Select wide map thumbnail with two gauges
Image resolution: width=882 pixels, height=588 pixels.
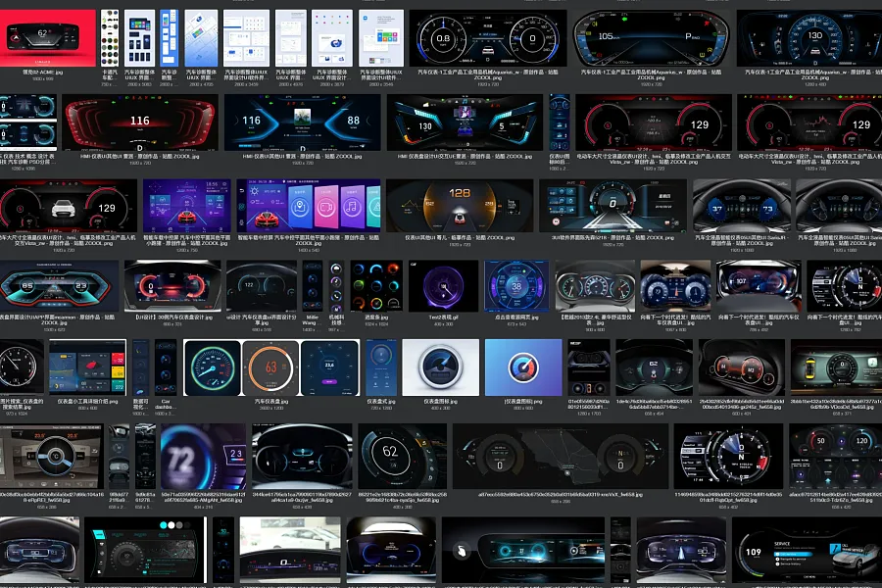[x=561, y=457]
